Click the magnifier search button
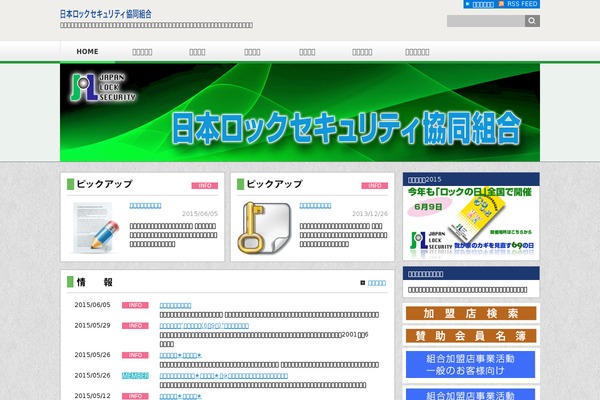The width and height of the screenshot is (600, 400). click(x=532, y=21)
